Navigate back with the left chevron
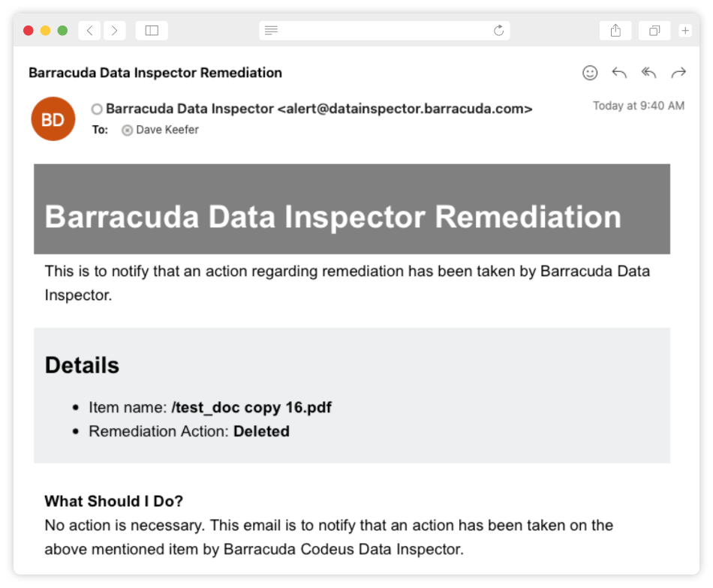 89,30
